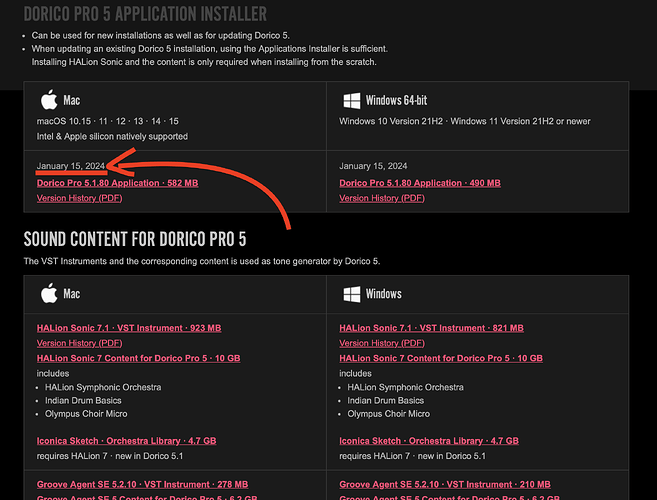The height and width of the screenshot is (500, 657).
Task: Open Version History PDF under Mac HALion Sonic 7.1
Action: [79, 343]
